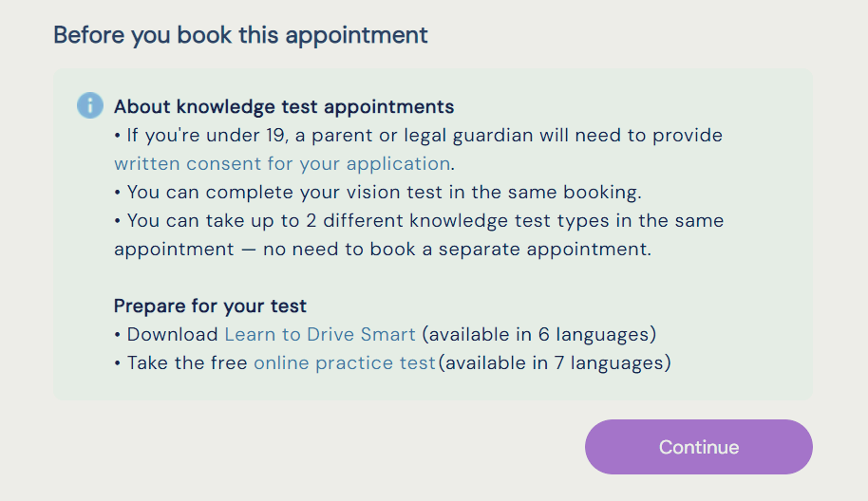Click the bullet dot before 'Download'
The image size is (868, 501).
coord(118,335)
